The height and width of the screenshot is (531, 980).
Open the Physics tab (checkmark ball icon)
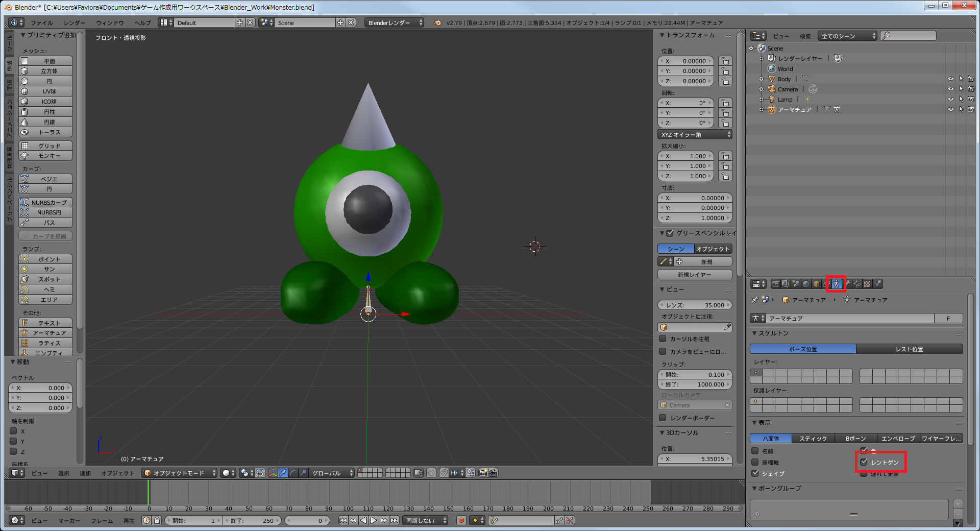[x=877, y=284]
